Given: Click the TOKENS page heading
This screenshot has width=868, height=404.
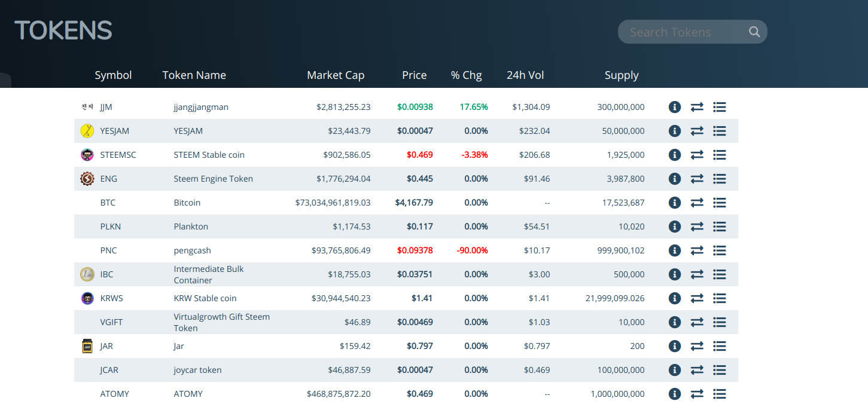Looking at the screenshot, I should tap(63, 30).
